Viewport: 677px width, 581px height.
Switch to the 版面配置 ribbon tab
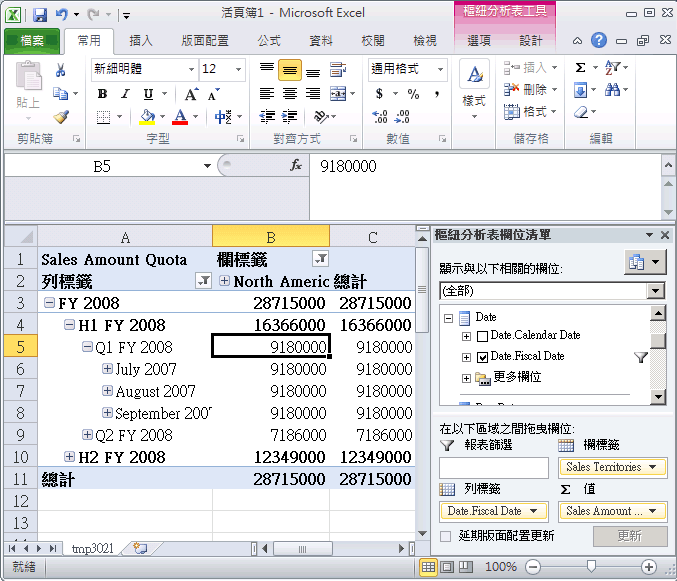(205, 41)
